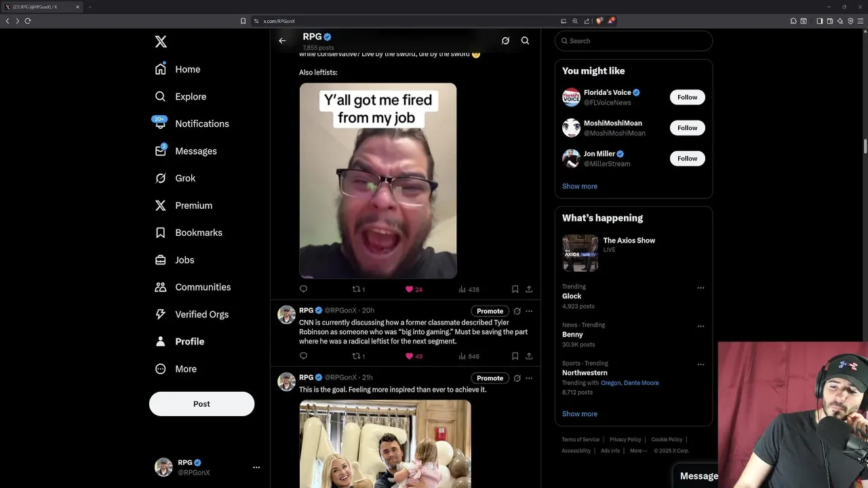
Task: Unlike the fired video post with 24 likes
Action: 414,289
